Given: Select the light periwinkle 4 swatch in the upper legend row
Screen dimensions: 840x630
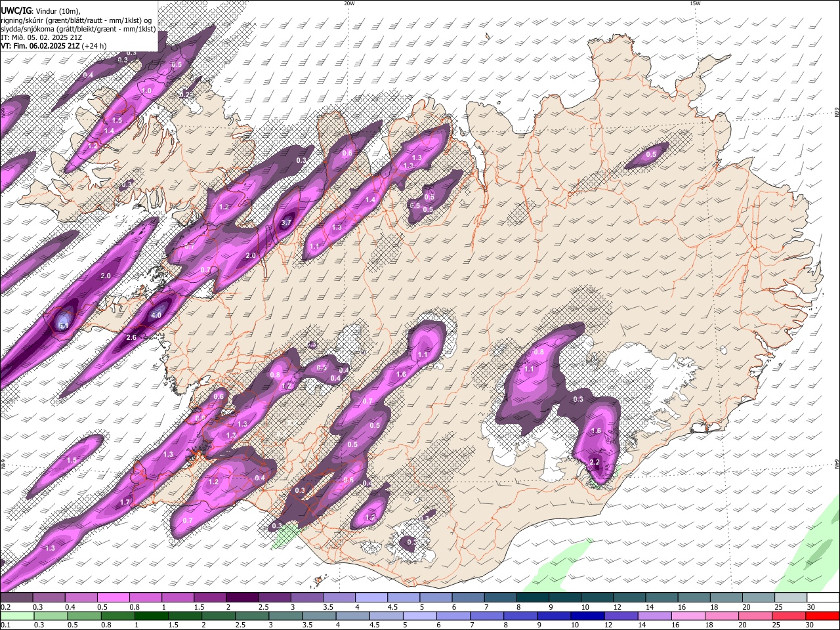Looking at the screenshot, I should 371,597.
